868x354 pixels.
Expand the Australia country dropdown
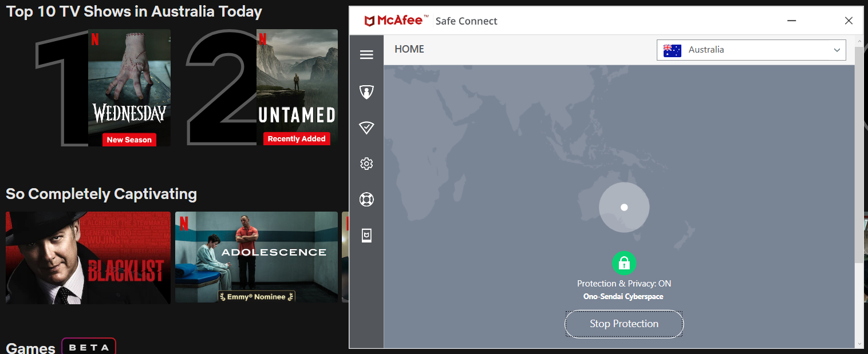click(751, 50)
